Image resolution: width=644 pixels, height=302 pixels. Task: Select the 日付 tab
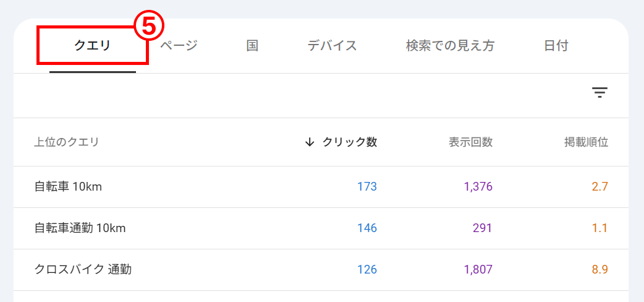tap(556, 46)
